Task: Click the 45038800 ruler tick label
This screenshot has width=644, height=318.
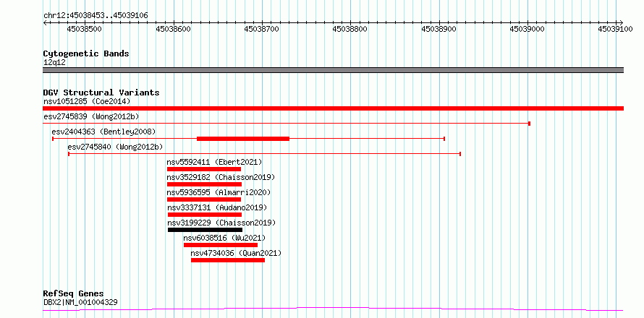Action: pyautogui.click(x=350, y=29)
